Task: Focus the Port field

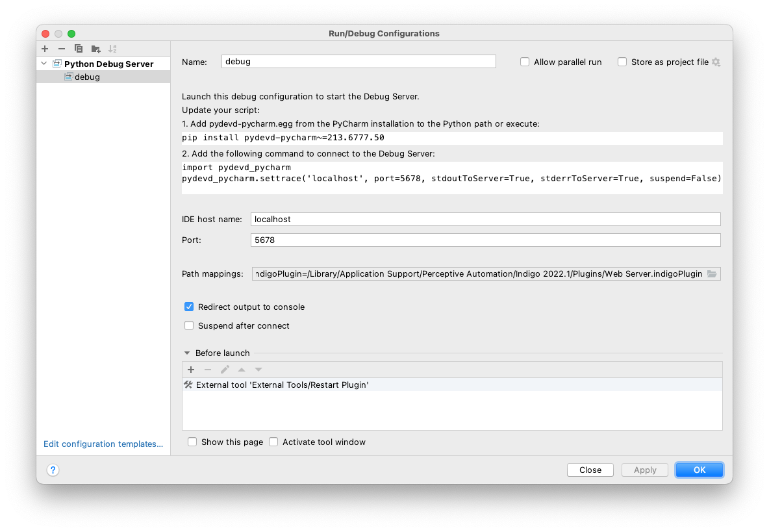Action: click(x=486, y=240)
